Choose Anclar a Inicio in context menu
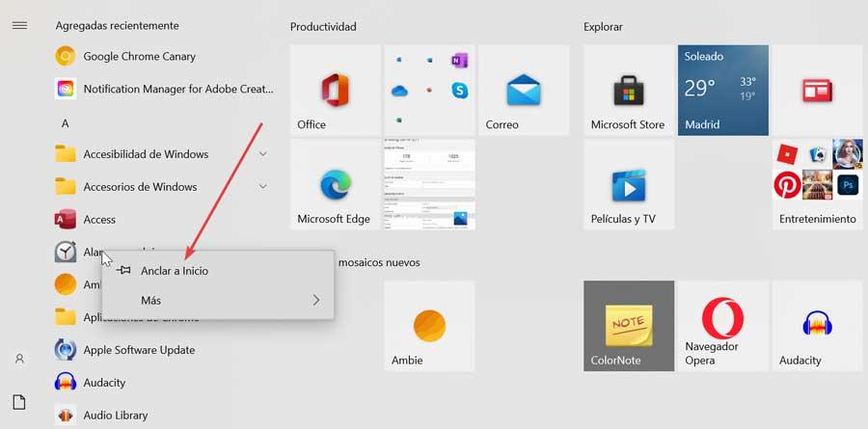The width and height of the screenshot is (868, 429). coord(218,271)
